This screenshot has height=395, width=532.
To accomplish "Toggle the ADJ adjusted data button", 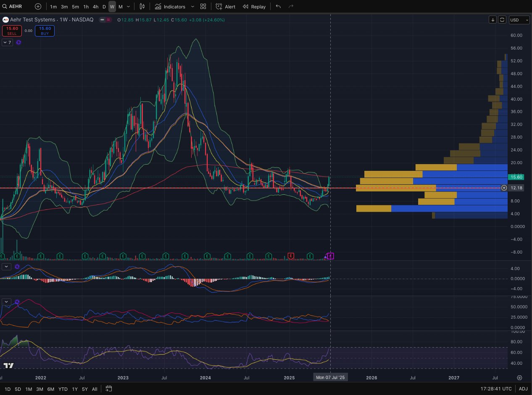I will point(523,389).
